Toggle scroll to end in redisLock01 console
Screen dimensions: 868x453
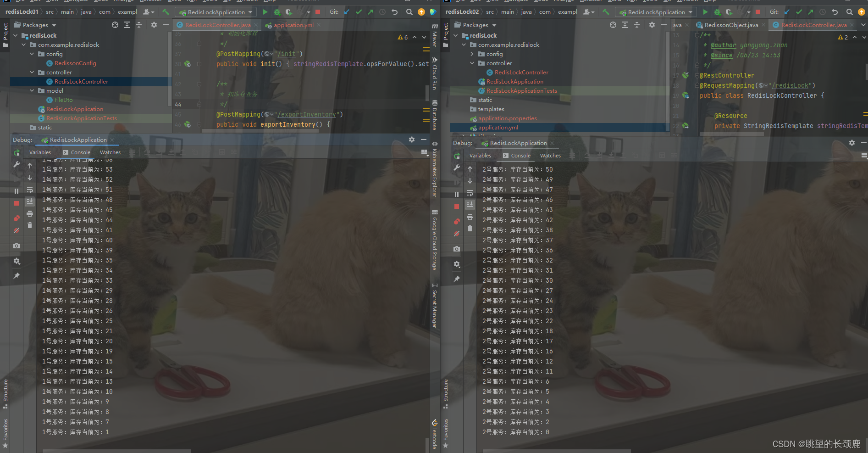click(30, 201)
